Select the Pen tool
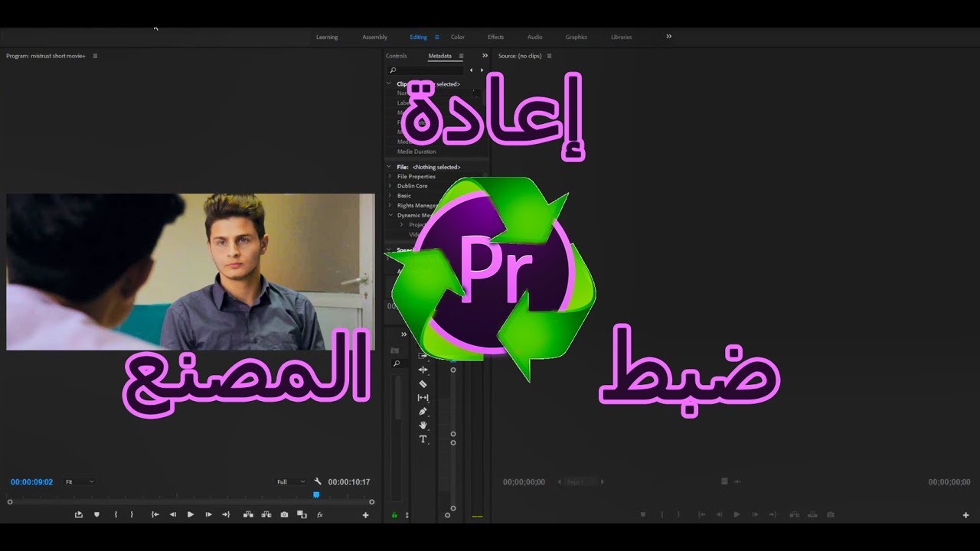This screenshot has width=980, height=551. pyautogui.click(x=423, y=412)
